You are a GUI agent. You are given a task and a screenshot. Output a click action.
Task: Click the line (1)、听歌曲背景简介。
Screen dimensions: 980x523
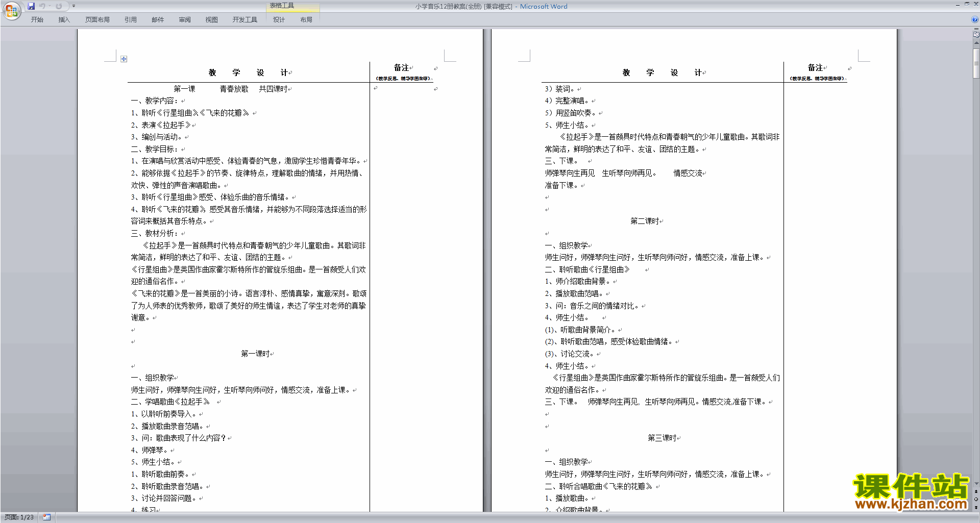click(581, 330)
